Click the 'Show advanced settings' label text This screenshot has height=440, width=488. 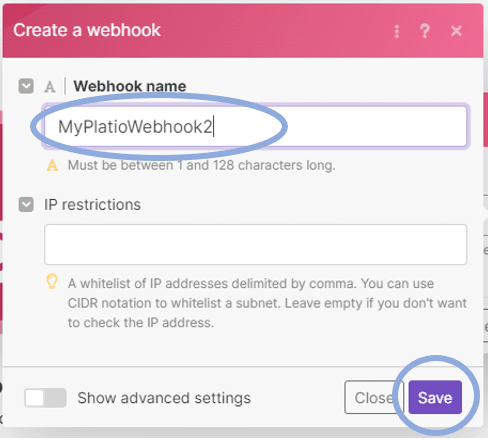click(164, 398)
